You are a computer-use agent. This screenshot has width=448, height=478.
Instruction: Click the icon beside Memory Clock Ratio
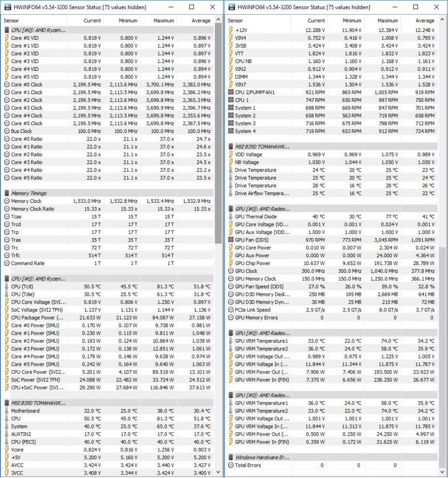coord(7,209)
